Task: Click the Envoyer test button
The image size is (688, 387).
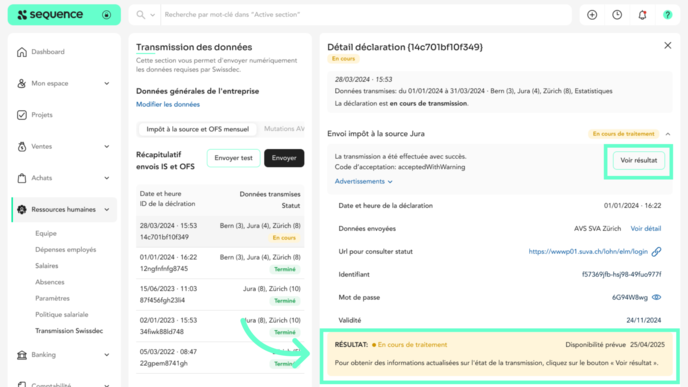Action: tap(233, 158)
